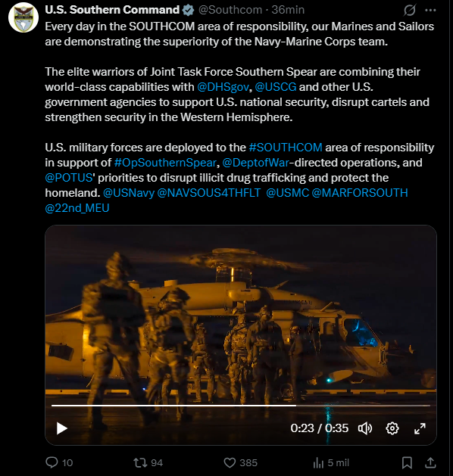Follow the #OpSouthernSpear hashtag link

(165, 163)
